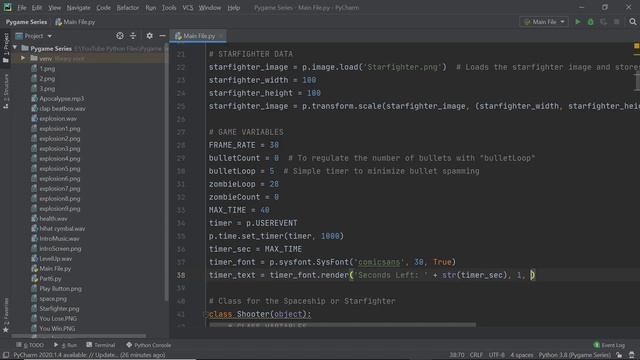Click the 'comicsans' string on line 37
This screenshot has height=360, width=640.
(378, 262)
